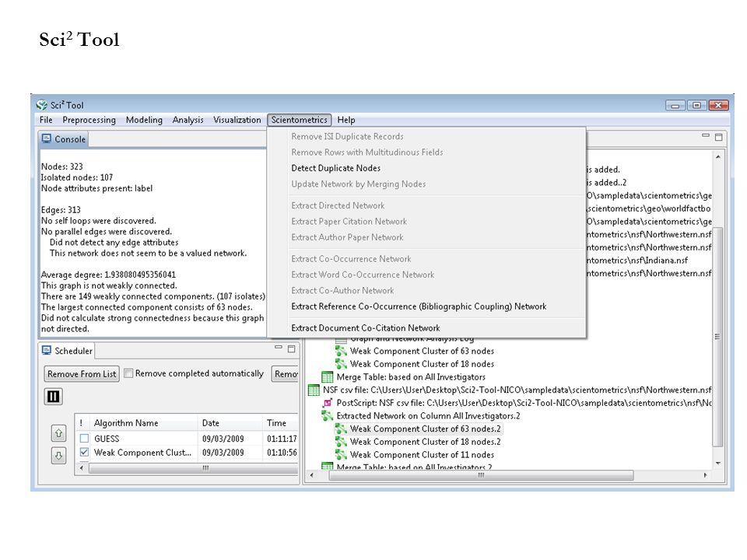The image size is (747, 560).
Task: Click the Data Manager scroll left arrow
Action: click(x=311, y=475)
